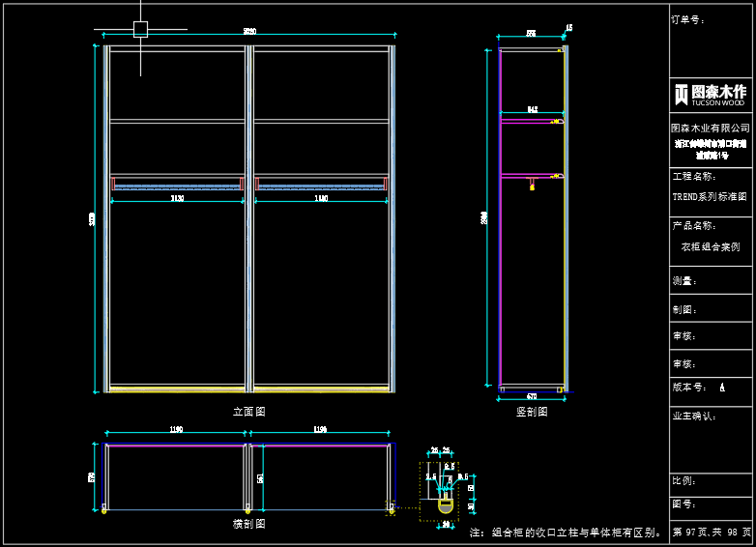Image resolution: width=756 pixels, height=547 pixels.
Task: Select the 图森木业有限公司 company name text
Action: pyautogui.click(x=711, y=128)
